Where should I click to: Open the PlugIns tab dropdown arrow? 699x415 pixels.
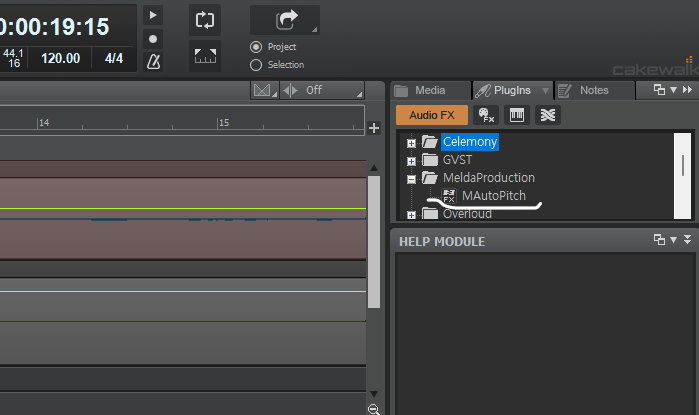point(545,91)
